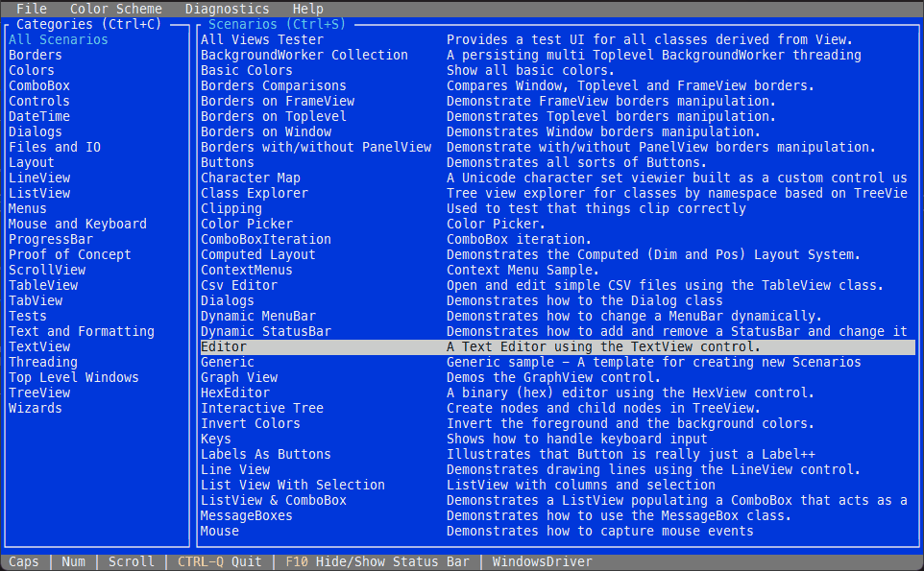Viewport: 924px width, 571px height.
Task: Select the Borders on Window scenario
Action: (266, 131)
